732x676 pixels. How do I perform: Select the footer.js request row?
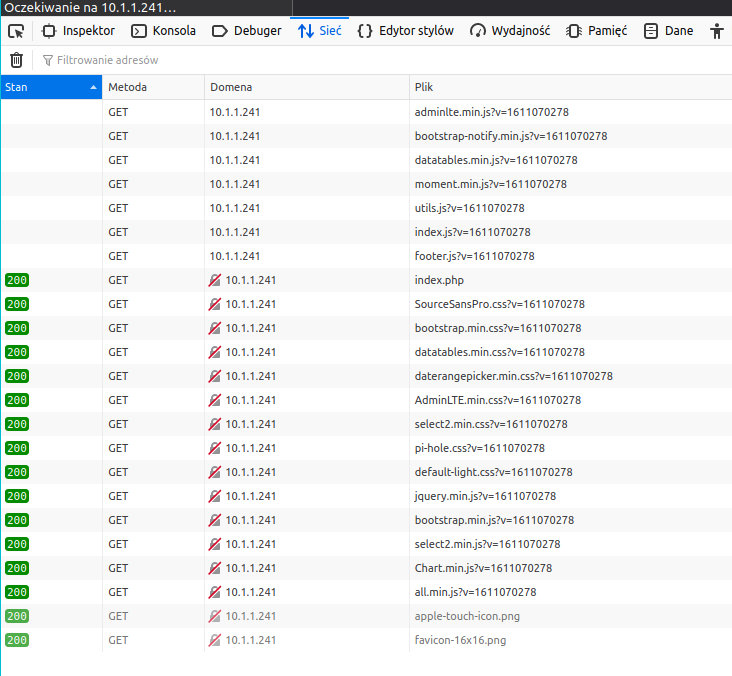(x=366, y=256)
